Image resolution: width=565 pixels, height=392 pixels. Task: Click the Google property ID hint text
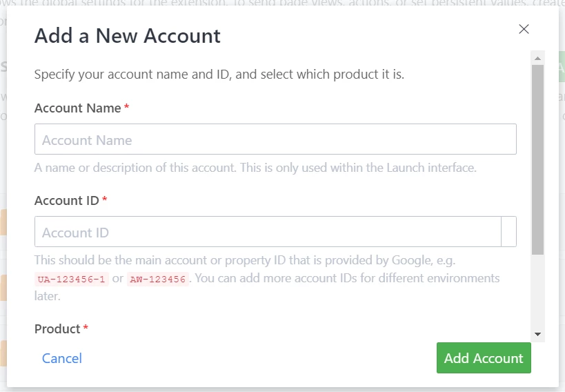[245, 261]
